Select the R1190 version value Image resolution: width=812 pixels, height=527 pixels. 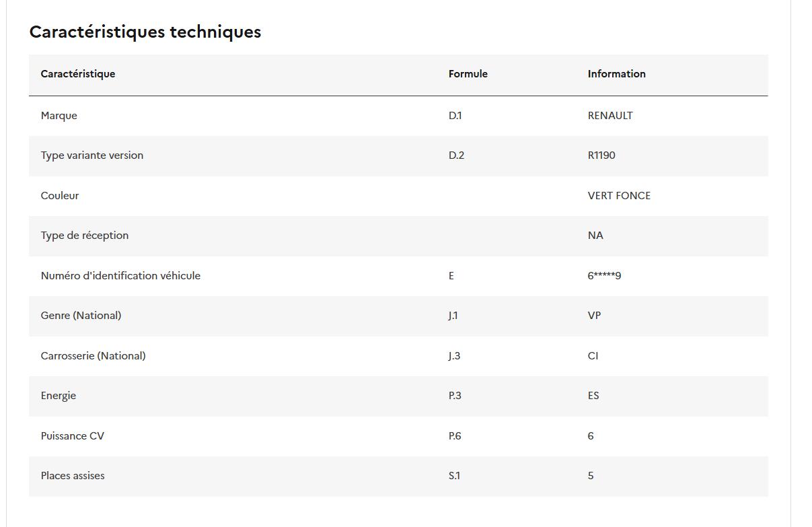point(601,155)
